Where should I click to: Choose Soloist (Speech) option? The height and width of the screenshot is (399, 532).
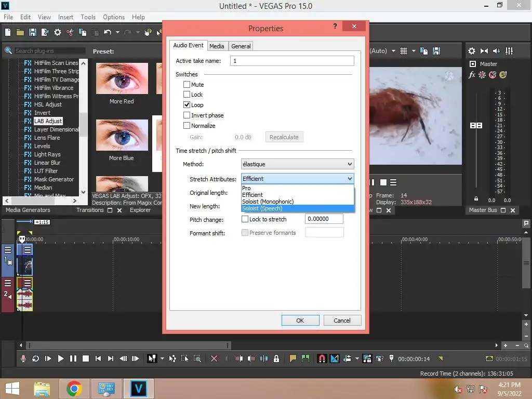298,208
